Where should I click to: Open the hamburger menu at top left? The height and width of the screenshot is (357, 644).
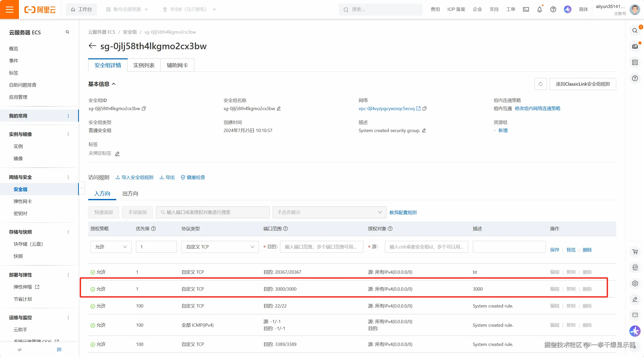tap(9, 9)
